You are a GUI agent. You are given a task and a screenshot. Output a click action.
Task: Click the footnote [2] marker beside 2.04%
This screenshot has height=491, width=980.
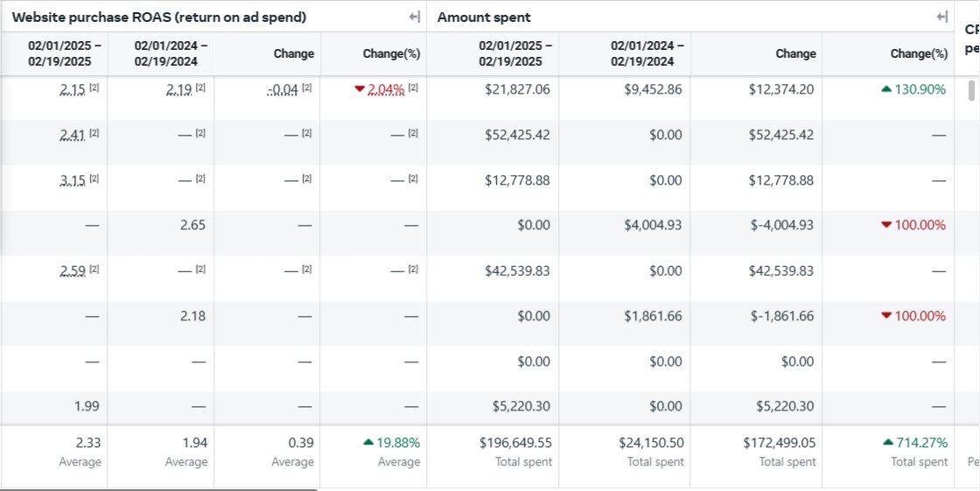[x=413, y=88]
